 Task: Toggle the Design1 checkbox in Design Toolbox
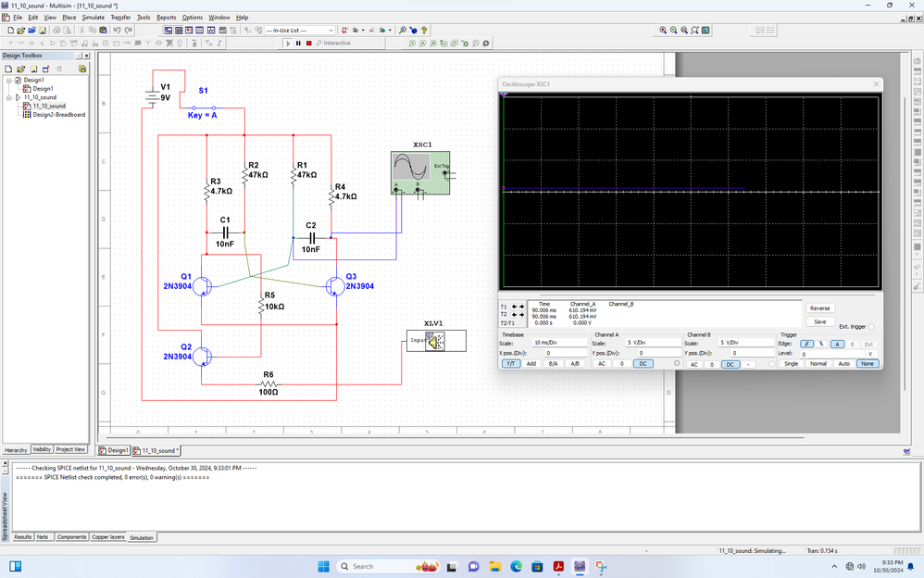click(19, 81)
